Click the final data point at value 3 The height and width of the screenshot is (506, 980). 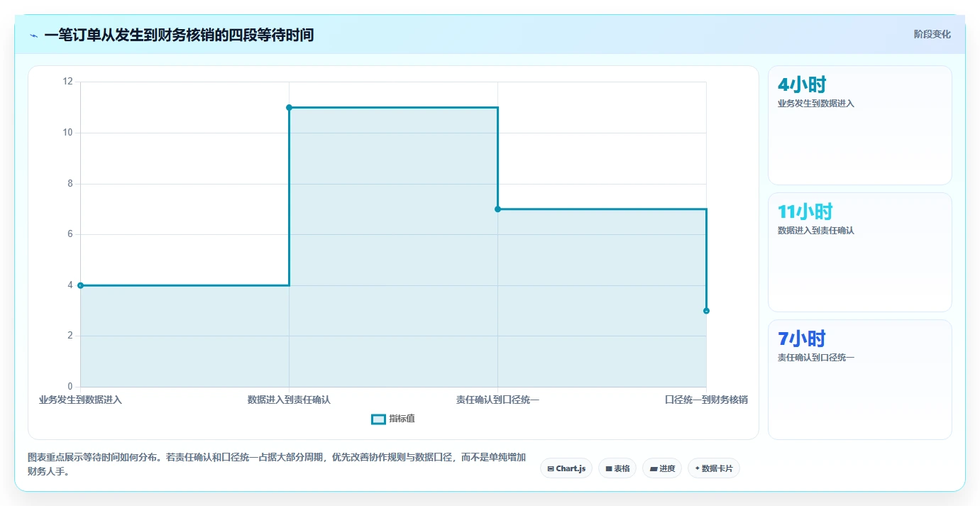[x=706, y=311]
